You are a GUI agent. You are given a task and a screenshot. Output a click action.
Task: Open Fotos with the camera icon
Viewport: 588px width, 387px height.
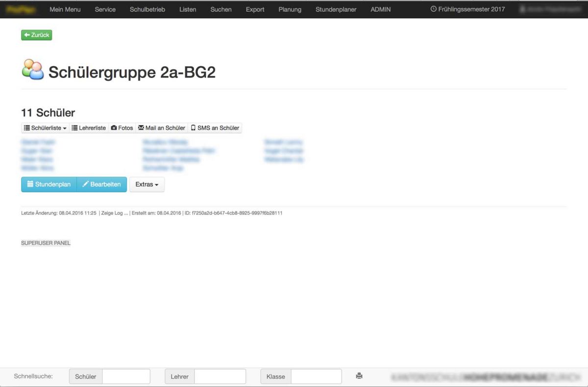pyautogui.click(x=122, y=128)
